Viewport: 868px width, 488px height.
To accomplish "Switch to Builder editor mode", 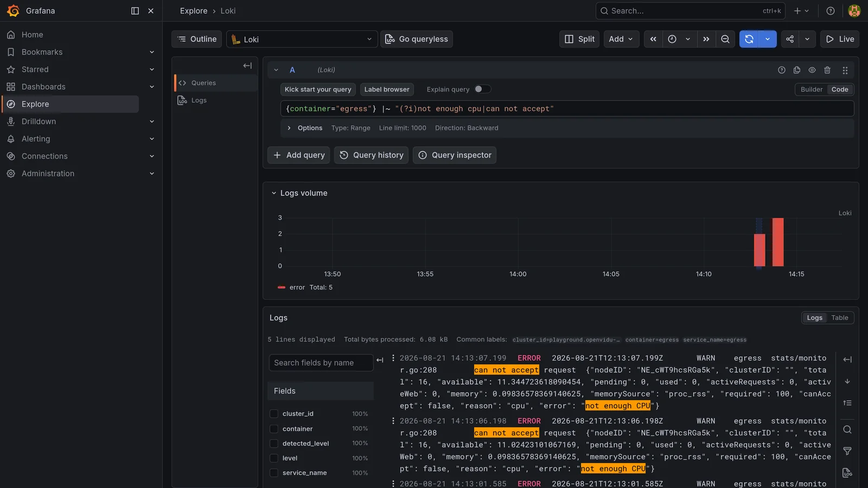I will click(x=812, y=89).
